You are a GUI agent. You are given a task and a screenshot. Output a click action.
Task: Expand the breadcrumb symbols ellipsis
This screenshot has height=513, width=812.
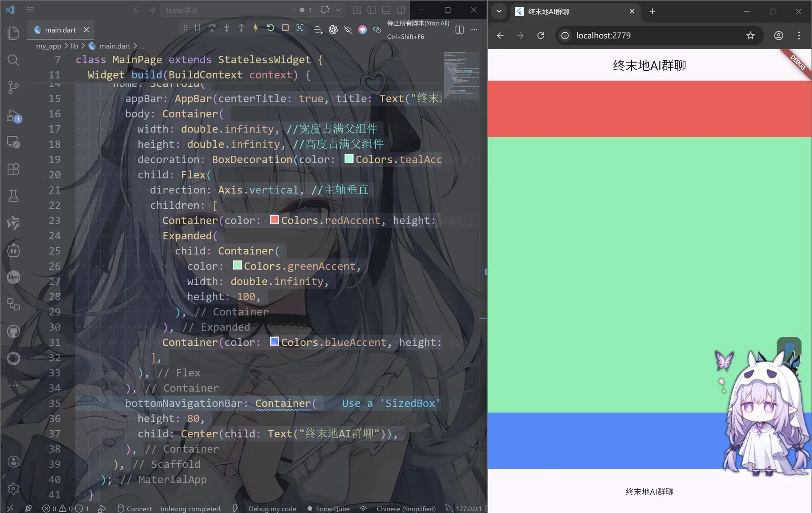point(142,46)
